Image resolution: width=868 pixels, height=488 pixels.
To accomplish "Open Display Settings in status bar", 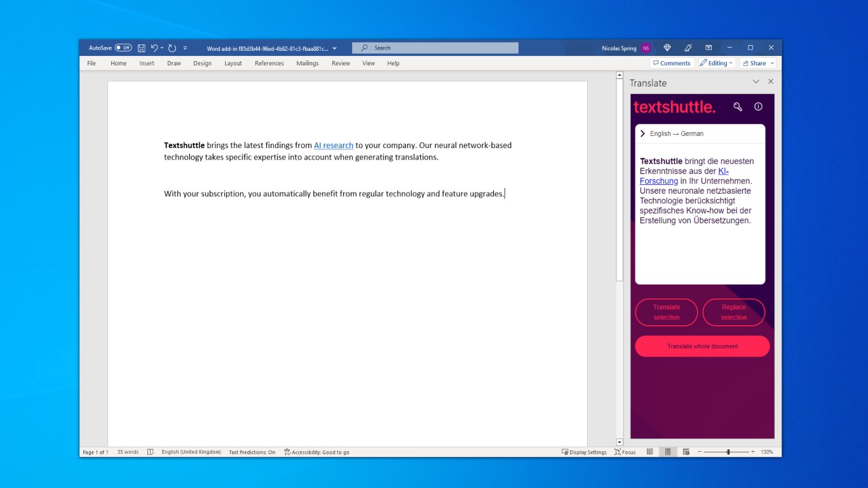I will pos(584,452).
